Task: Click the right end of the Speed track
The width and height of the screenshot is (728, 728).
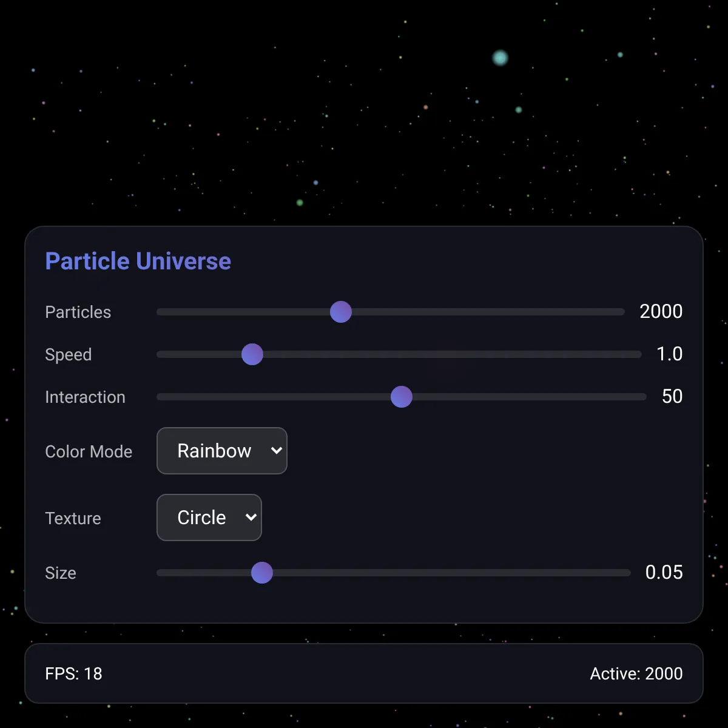Action: click(x=638, y=354)
